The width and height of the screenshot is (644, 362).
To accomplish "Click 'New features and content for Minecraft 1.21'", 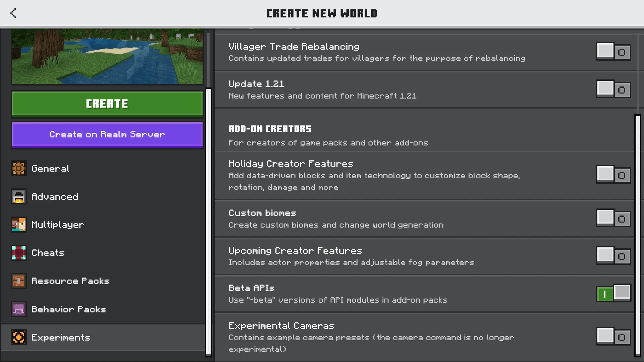I will [322, 96].
